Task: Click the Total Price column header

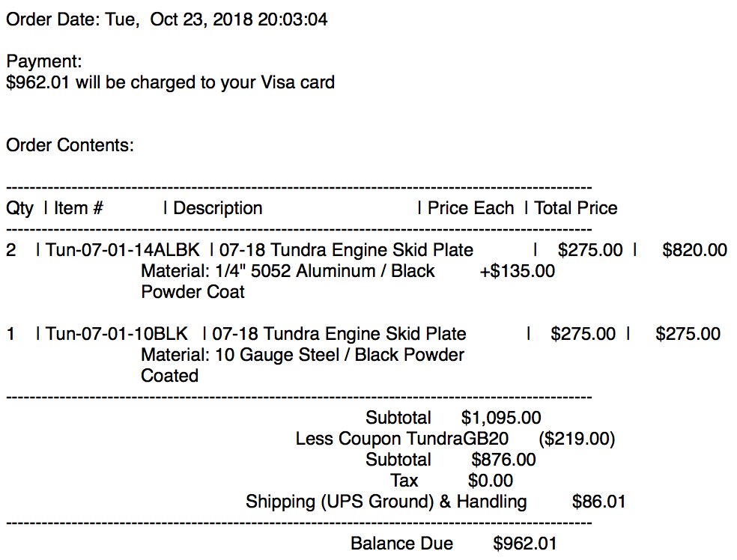Action: point(576,208)
